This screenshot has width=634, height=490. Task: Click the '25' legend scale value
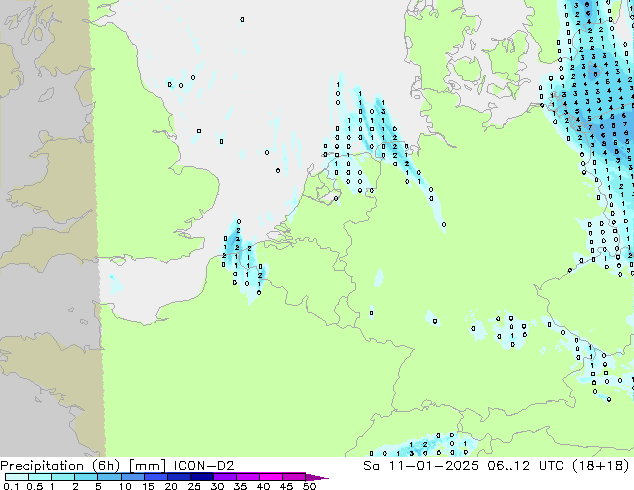pyautogui.click(x=194, y=486)
